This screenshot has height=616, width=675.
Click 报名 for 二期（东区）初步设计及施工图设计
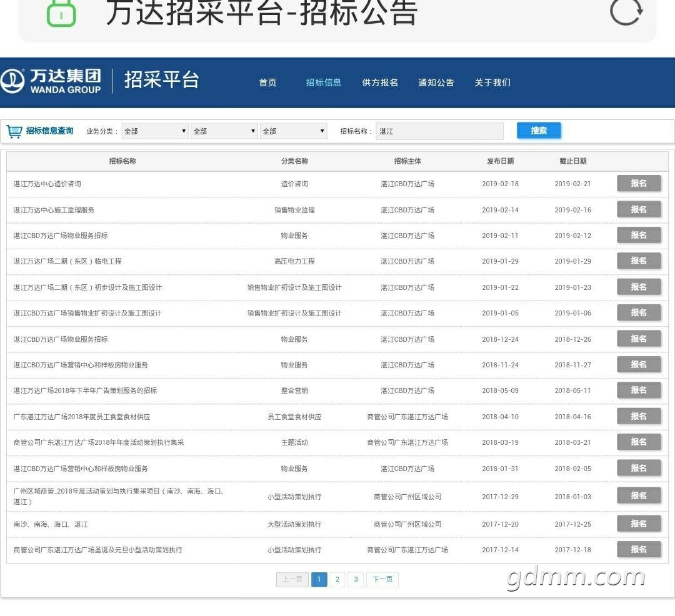(639, 287)
